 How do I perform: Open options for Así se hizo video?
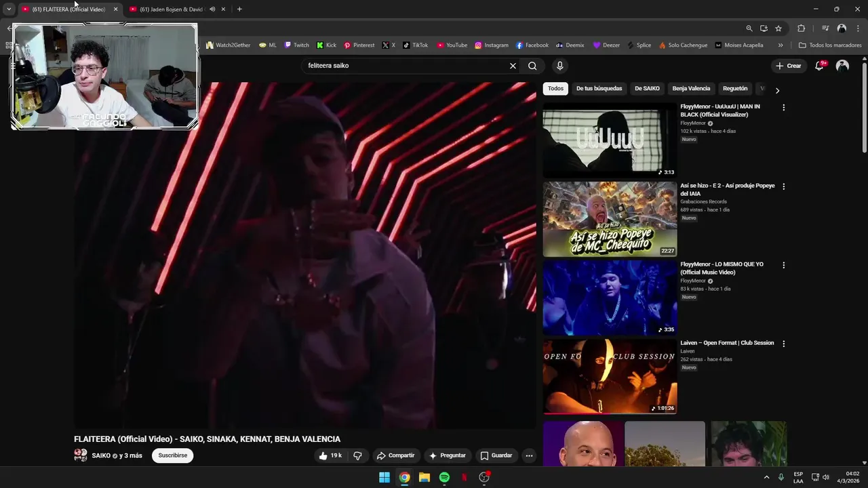point(783,186)
